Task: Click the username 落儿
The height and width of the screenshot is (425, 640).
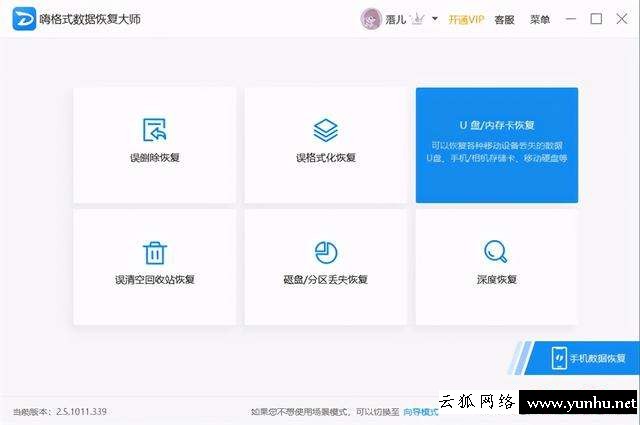Action: tap(396, 19)
